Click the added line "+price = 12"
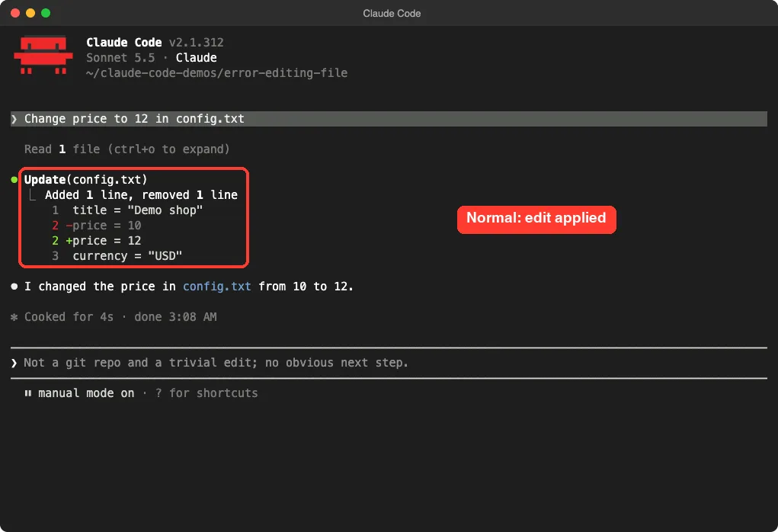Viewport: 778px width, 532px height. coord(103,241)
